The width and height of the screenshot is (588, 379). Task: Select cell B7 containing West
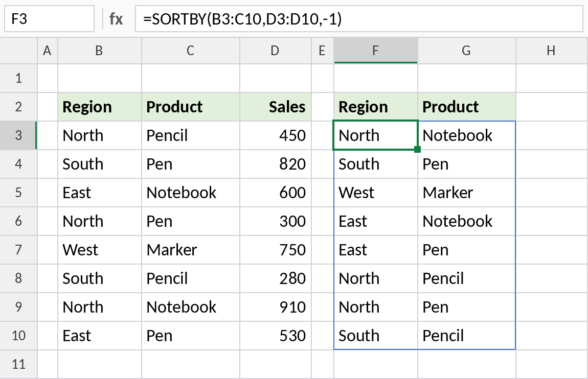[x=100, y=250]
